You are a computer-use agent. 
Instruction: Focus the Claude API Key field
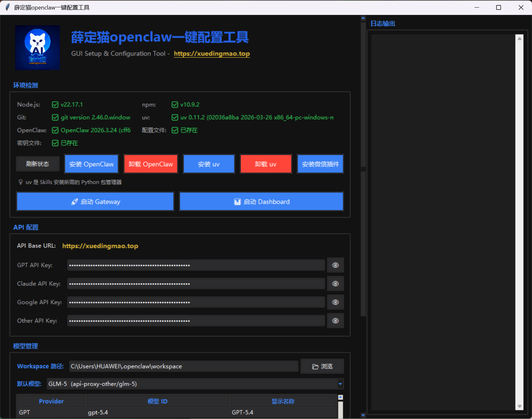[196, 283]
